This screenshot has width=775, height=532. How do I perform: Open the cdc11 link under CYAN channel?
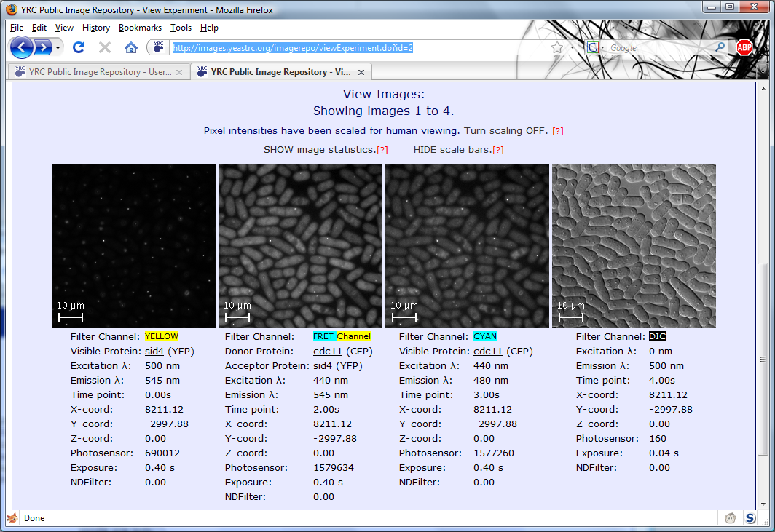(x=488, y=351)
